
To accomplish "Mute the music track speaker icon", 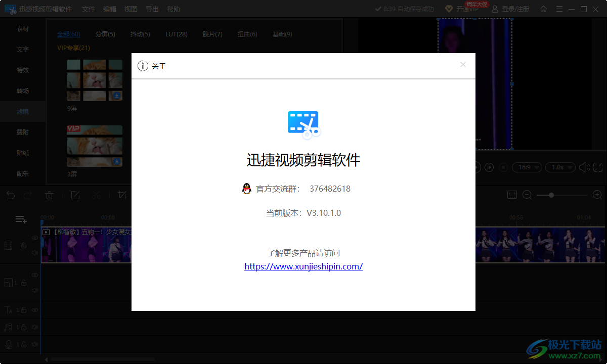I will 34,327.
